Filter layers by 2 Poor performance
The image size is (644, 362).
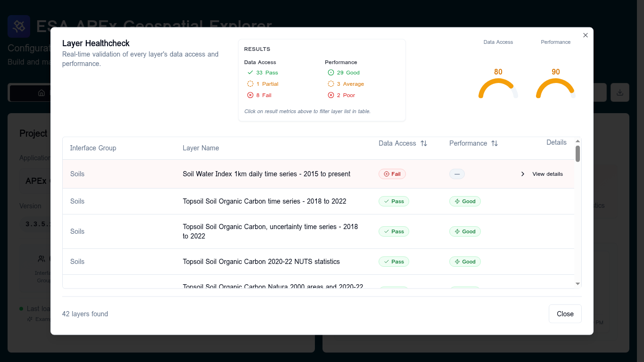[x=341, y=95]
